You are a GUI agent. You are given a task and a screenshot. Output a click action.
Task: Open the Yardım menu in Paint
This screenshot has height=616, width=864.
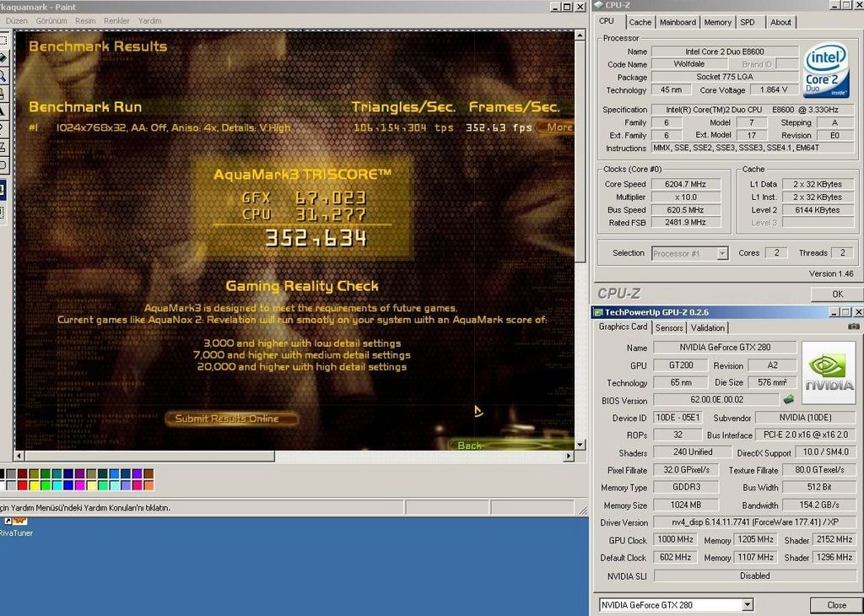point(150,21)
